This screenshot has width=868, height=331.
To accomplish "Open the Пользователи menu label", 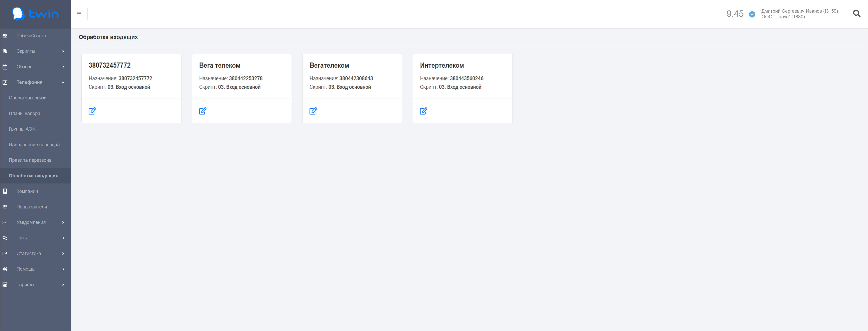I will pyautogui.click(x=32, y=207).
